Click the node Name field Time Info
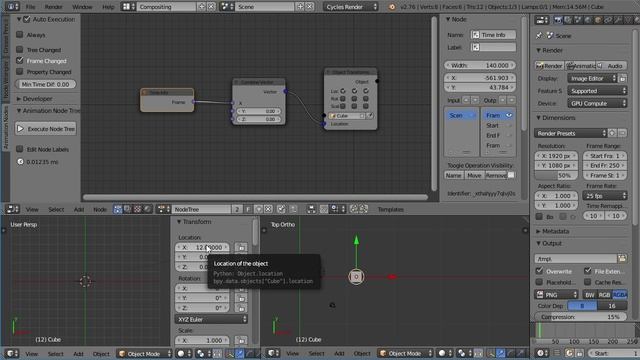The image size is (640, 360). click(x=493, y=35)
